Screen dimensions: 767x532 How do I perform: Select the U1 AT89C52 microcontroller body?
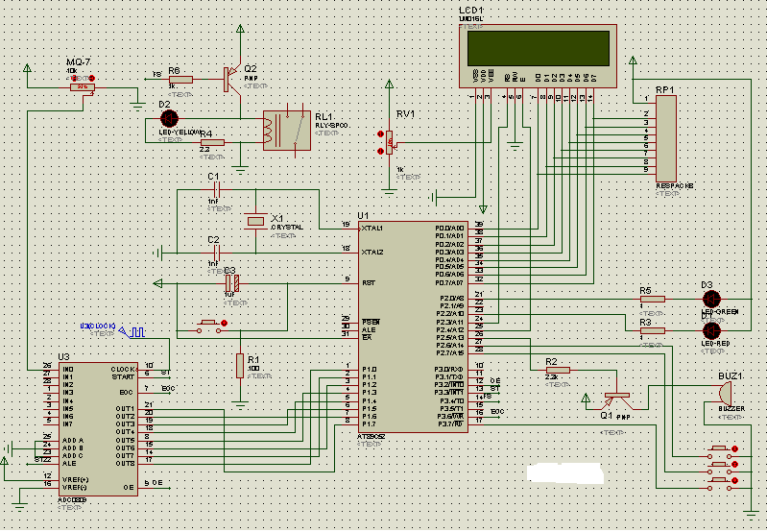click(x=413, y=326)
